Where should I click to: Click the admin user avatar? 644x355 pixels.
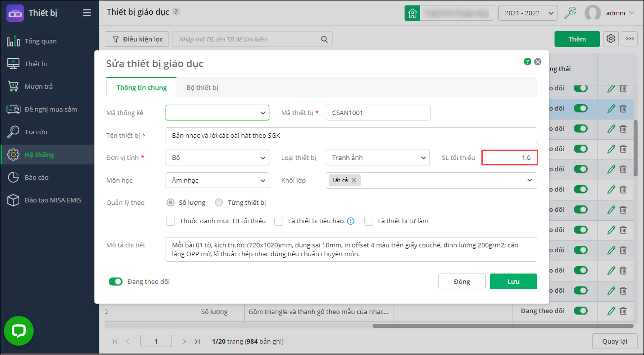coord(593,13)
